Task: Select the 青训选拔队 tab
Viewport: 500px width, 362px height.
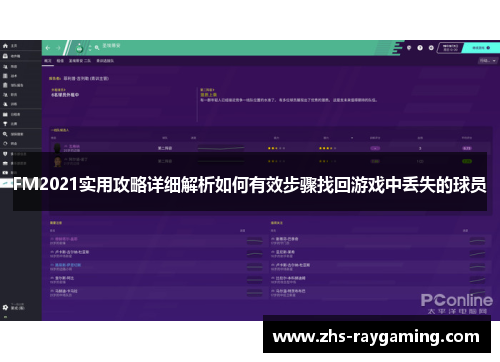Action: pyautogui.click(x=105, y=61)
